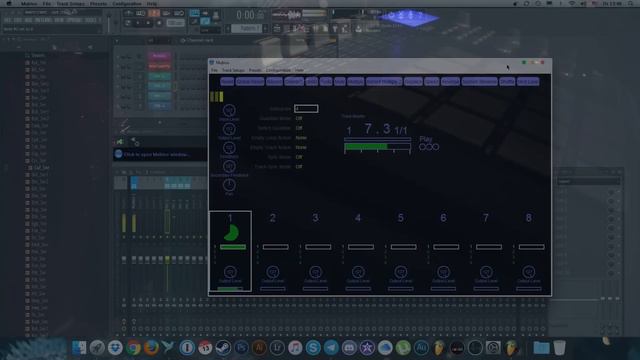Image resolution: width=640 pixels, height=360 pixels.
Task: Change the Empty Track Action value
Action: tap(301, 147)
